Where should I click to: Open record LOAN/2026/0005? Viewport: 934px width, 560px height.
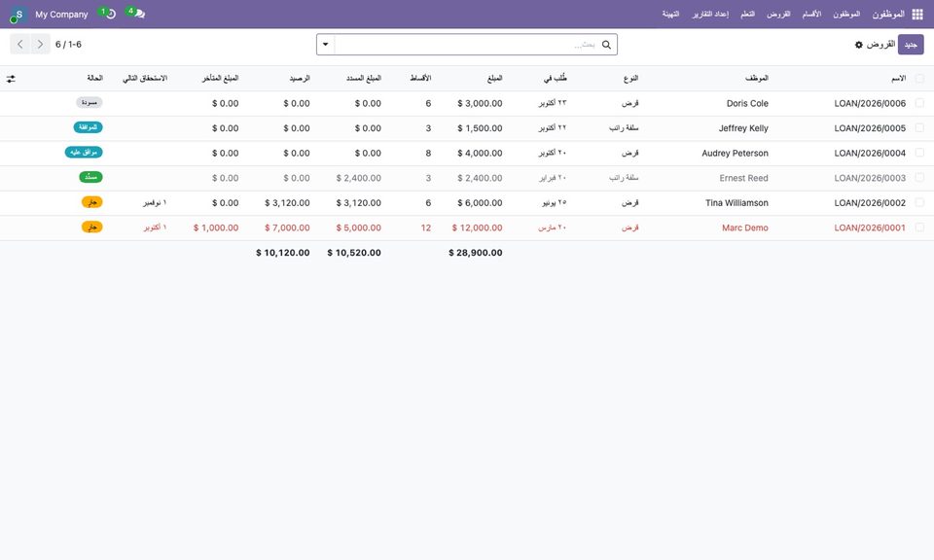[x=870, y=128]
